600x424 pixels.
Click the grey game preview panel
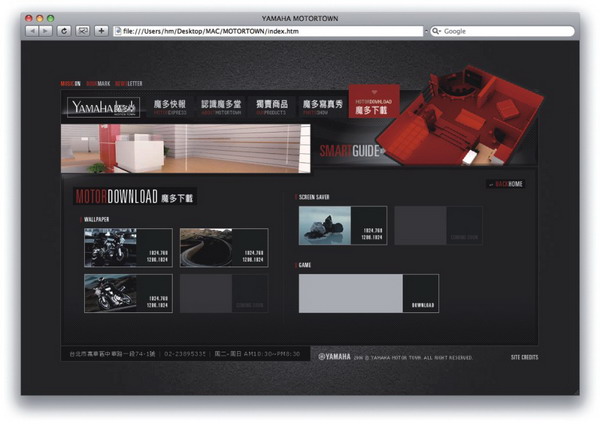(351, 293)
